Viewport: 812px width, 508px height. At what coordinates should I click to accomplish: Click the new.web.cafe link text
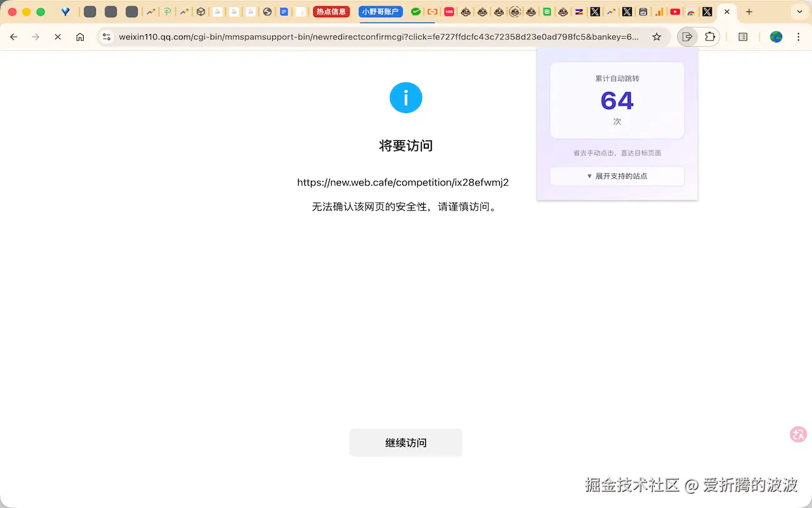(403, 182)
